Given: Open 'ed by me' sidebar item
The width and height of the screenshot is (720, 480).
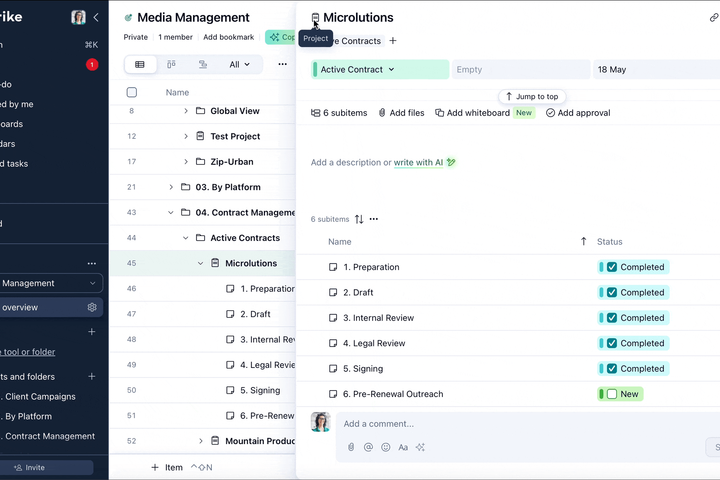Looking at the screenshot, I should [x=17, y=104].
